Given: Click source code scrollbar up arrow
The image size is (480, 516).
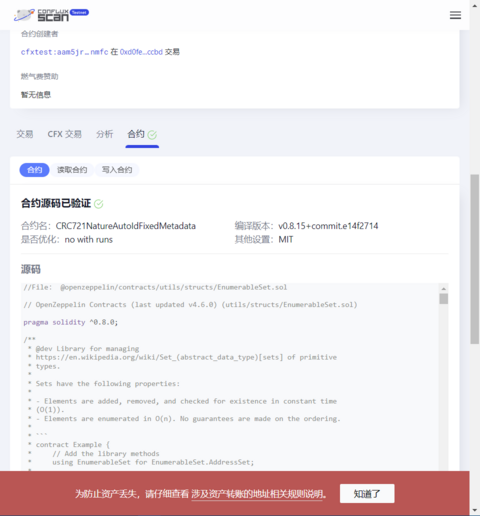Looking at the screenshot, I should pyautogui.click(x=443, y=289).
